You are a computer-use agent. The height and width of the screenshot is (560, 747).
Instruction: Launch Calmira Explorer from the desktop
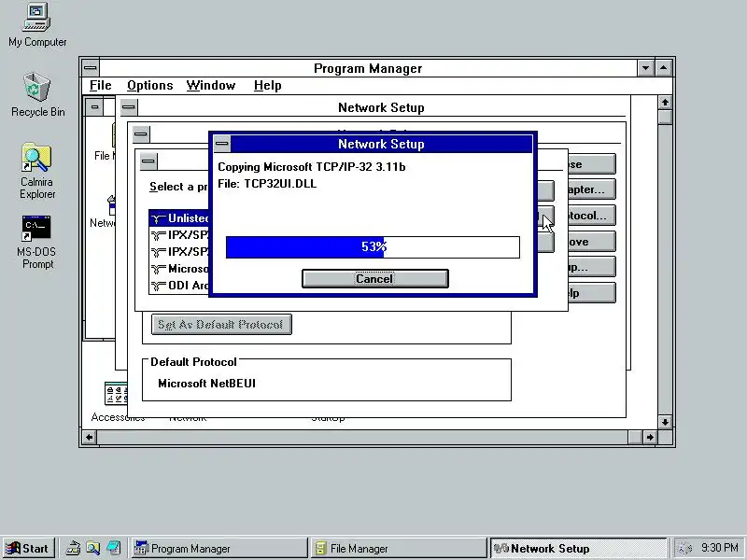pos(37,171)
